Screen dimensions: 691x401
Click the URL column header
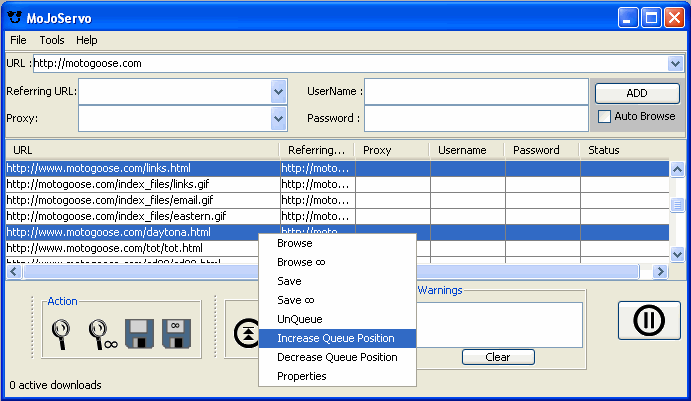click(x=142, y=150)
